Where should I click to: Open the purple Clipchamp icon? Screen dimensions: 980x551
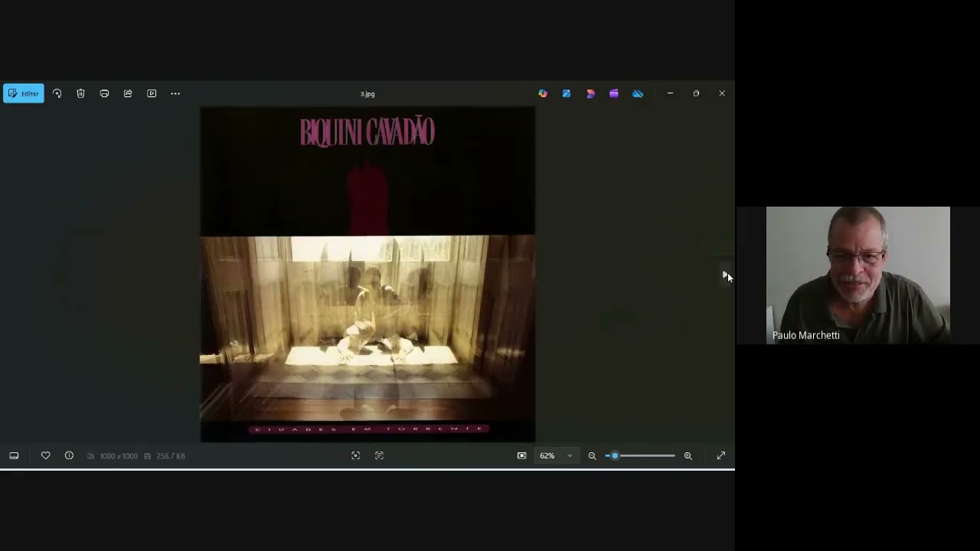point(614,93)
